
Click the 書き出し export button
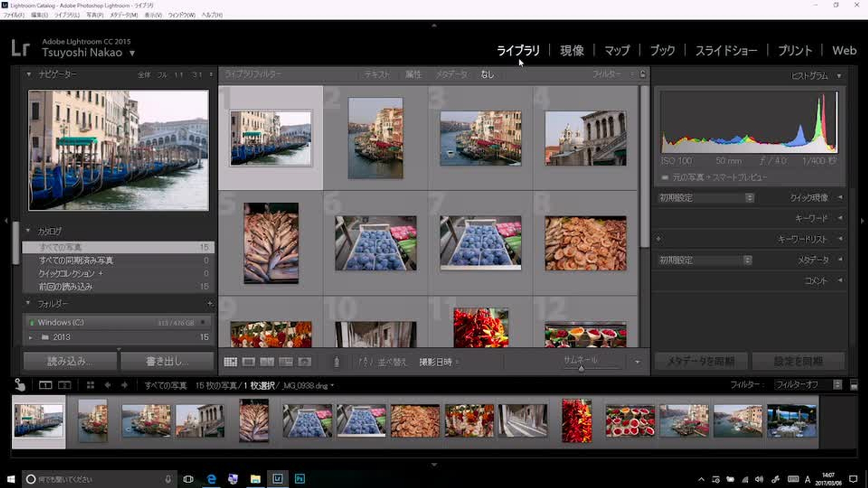pyautogui.click(x=167, y=361)
